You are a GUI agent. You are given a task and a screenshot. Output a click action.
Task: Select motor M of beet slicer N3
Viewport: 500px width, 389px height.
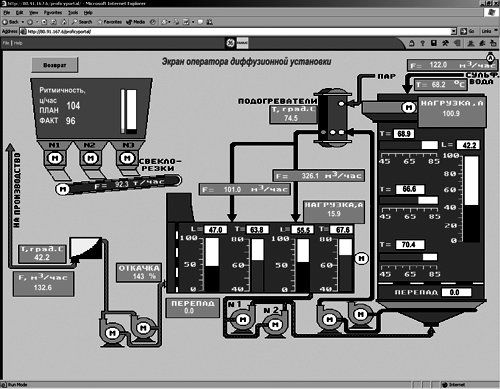(x=127, y=158)
